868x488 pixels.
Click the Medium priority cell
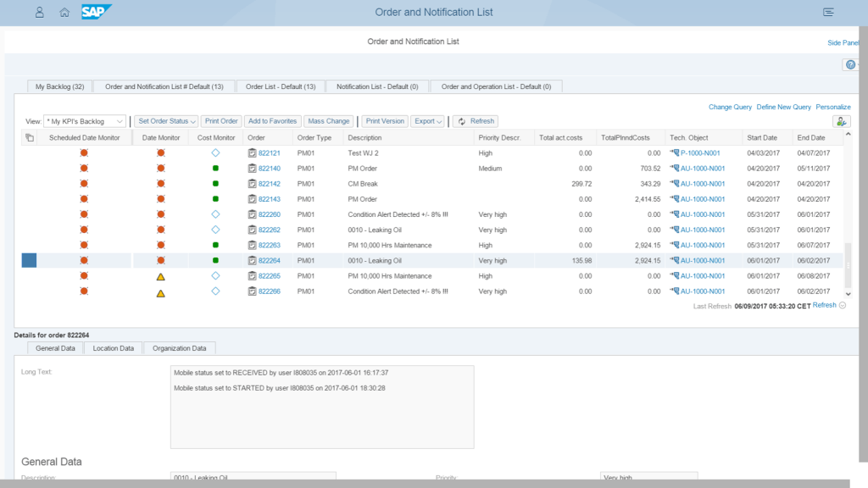tap(490, 169)
